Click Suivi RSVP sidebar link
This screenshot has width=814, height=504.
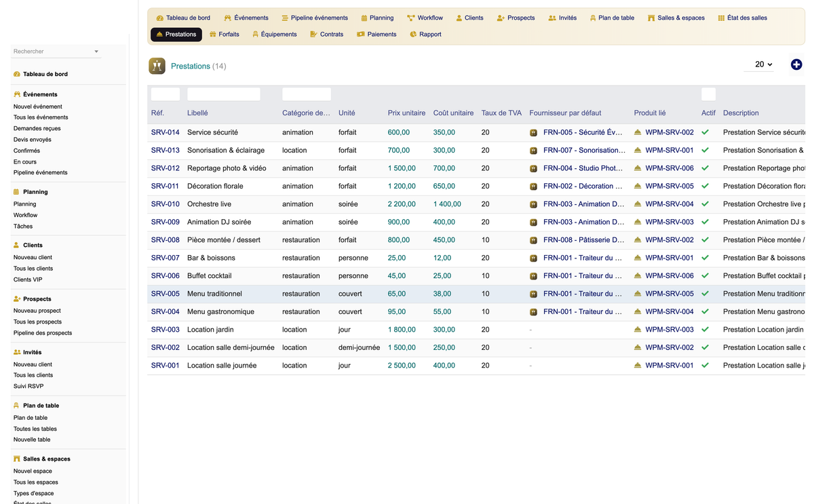28,386
